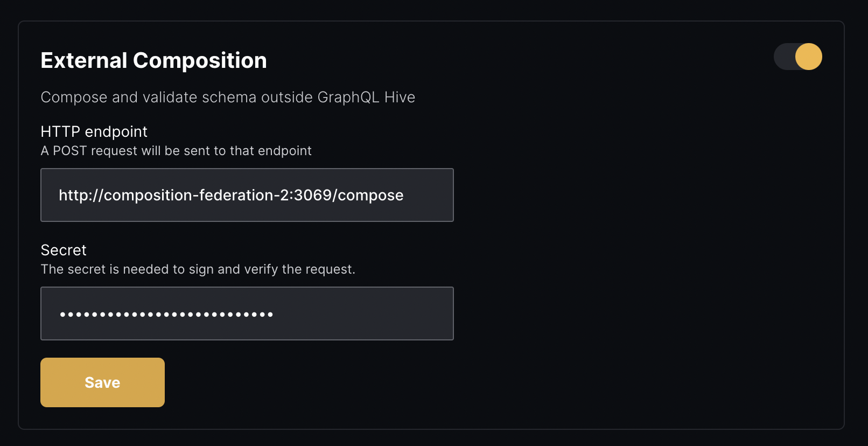This screenshot has height=446, width=868.
Task: Click the yellow knob of the switch
Action: click(x=808, y=57)
